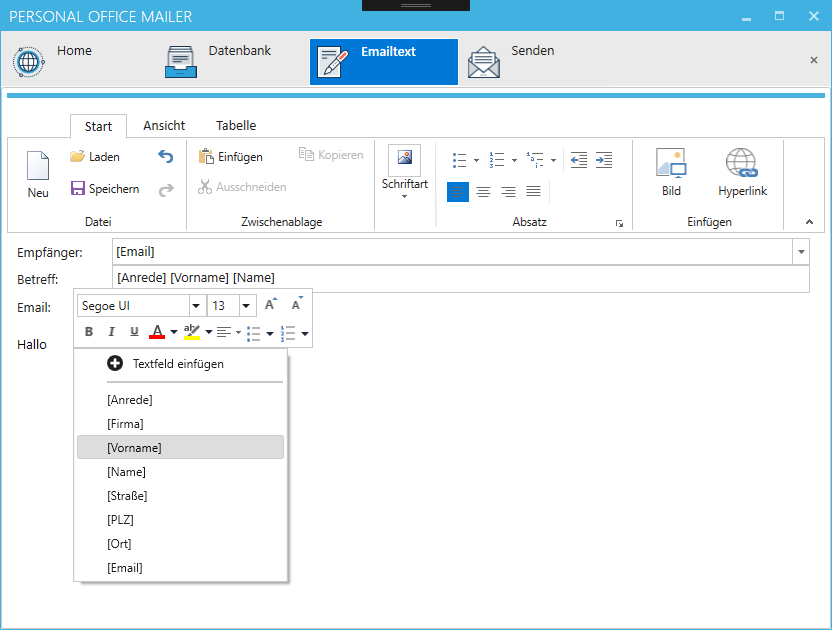Toggle underline in the mini toolbar
The width and height of the screenshot is (832, 630).
tap(134, 332)
